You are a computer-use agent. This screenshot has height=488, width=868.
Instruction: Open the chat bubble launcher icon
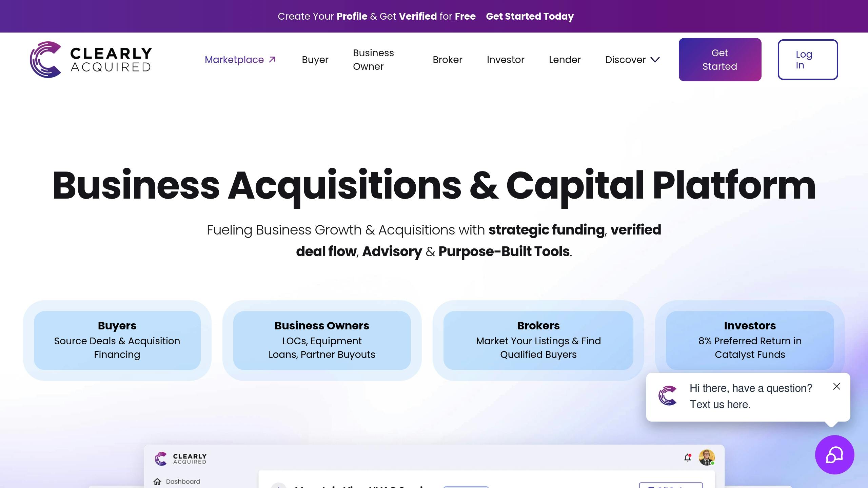pos(834,454)
